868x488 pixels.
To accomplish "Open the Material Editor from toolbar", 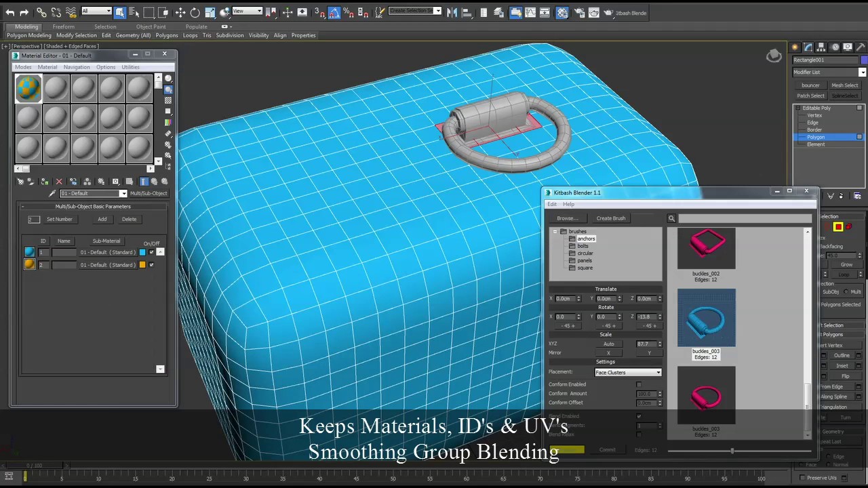I will [x=562, y=12].
